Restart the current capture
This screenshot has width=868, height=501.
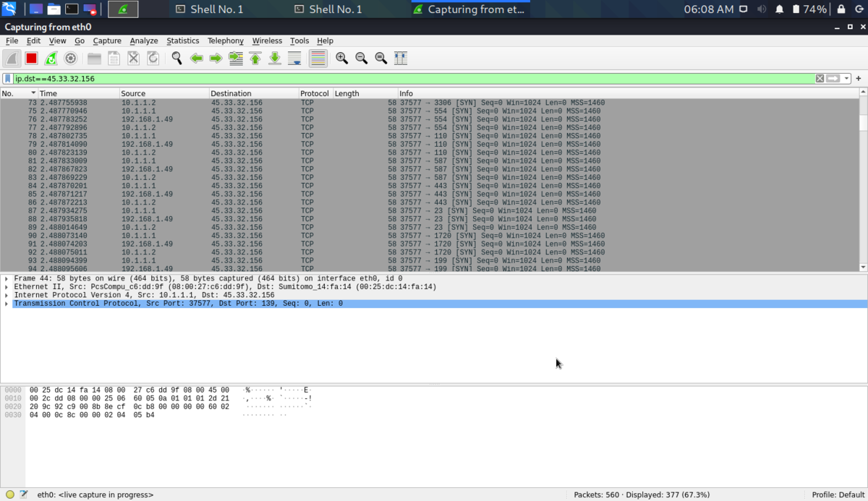pyautogui.click(x=51, y=59)
